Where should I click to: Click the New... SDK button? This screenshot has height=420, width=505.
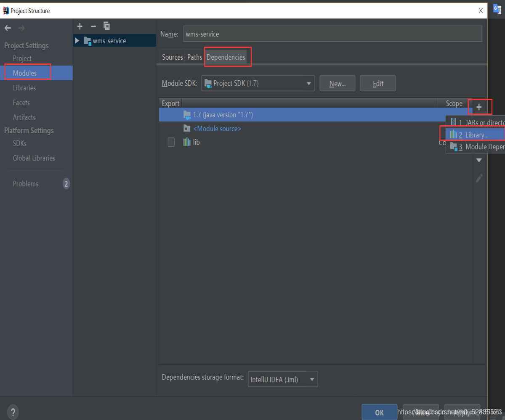(338, 83)
